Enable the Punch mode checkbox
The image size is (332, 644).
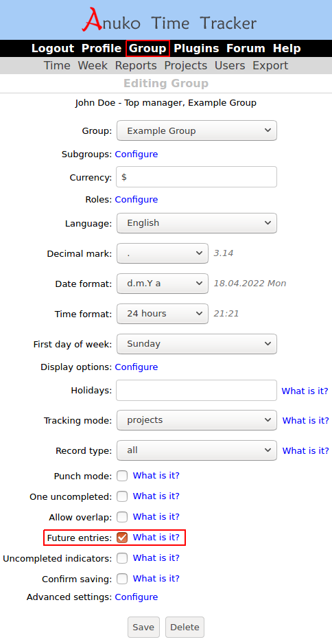[122, 476]
